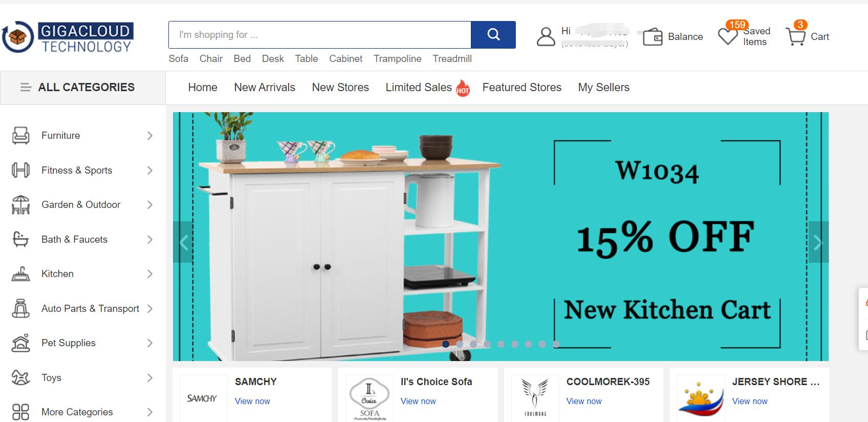The height and width of the screenshot is (422, 868).
Task: Click the Bath & Faucets bathtub icon
Action: (x=20, y=239)
